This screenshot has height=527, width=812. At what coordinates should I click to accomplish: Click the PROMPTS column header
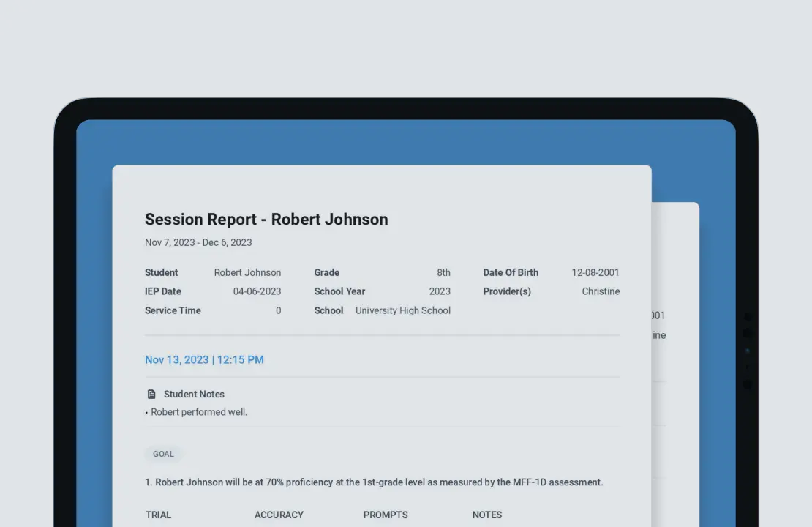pos(386,515)
